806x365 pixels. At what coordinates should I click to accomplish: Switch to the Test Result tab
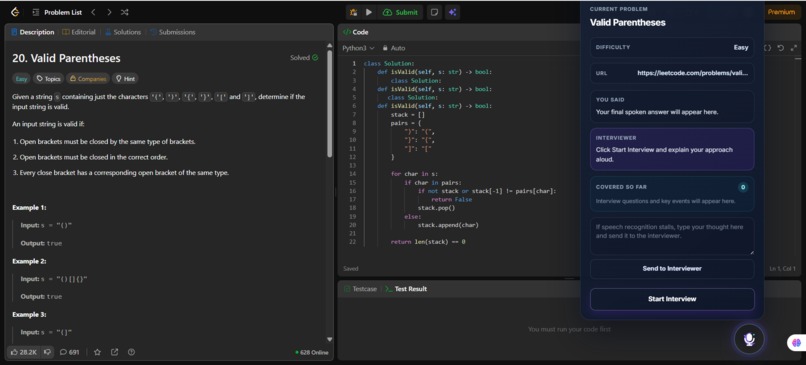[406, 289]
